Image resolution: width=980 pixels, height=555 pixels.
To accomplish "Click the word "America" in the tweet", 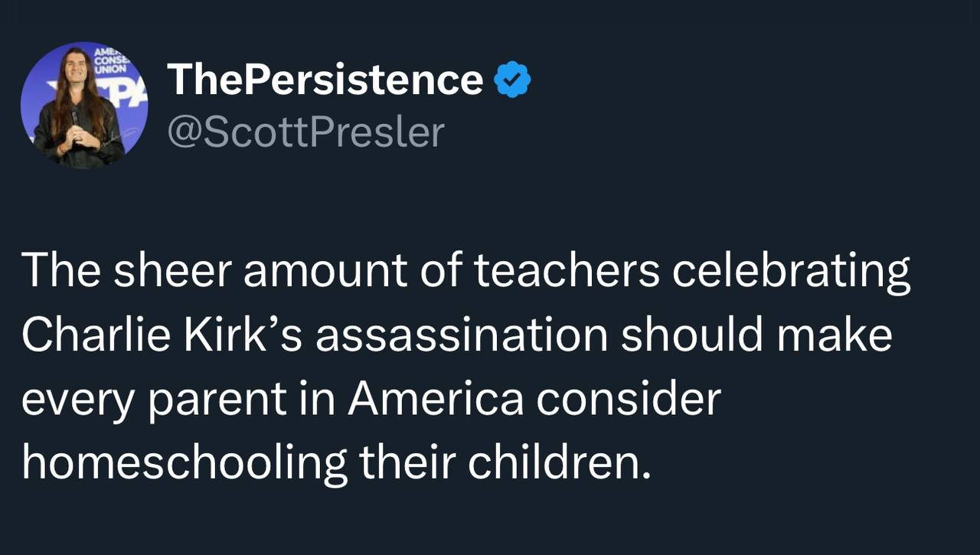I will pos(436,398).
